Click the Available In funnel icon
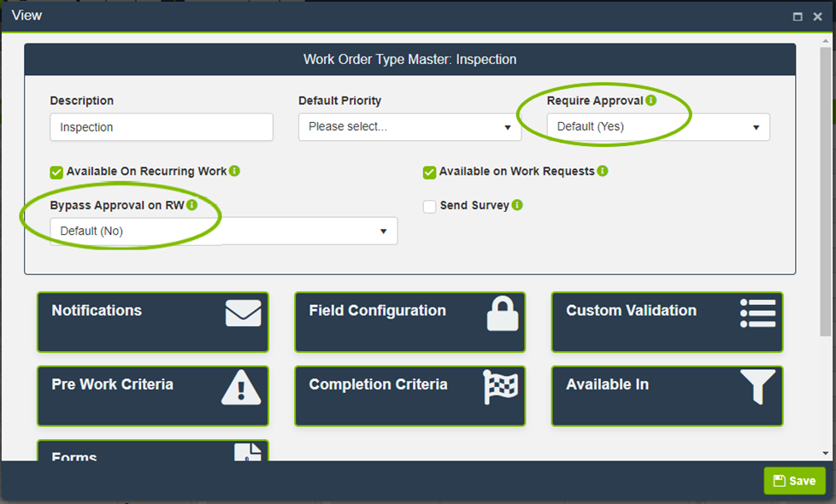Image resolution: width=836 pixels, height=504 pixels. coord(757,387)
